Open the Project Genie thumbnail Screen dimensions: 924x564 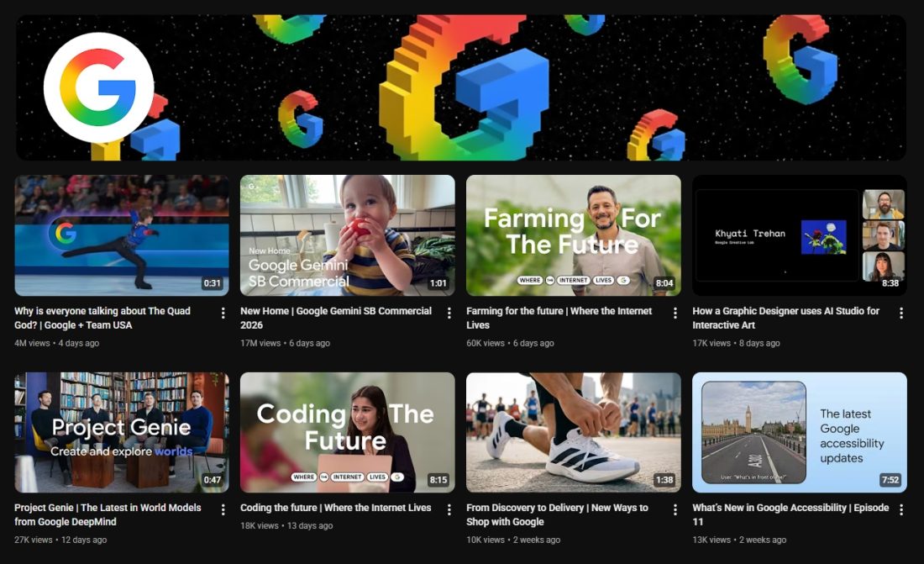(121, 432)
